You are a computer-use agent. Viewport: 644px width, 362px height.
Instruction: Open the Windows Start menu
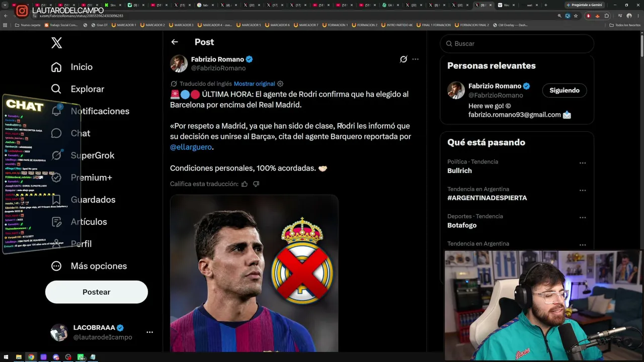point(6,357)
